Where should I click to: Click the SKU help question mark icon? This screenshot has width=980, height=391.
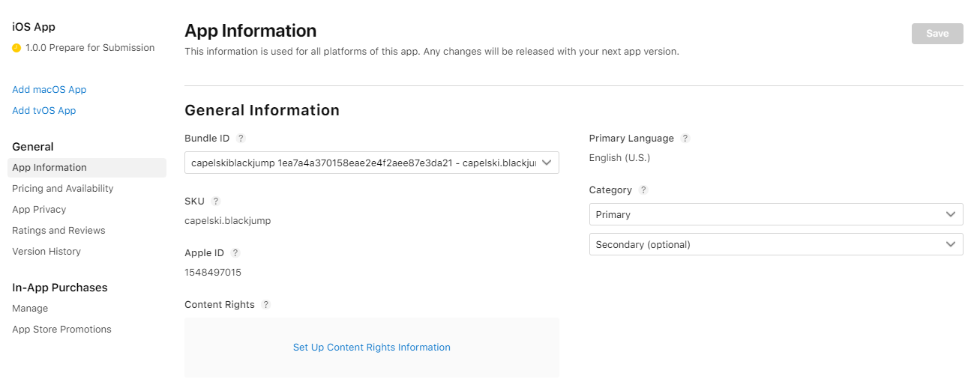216,201
